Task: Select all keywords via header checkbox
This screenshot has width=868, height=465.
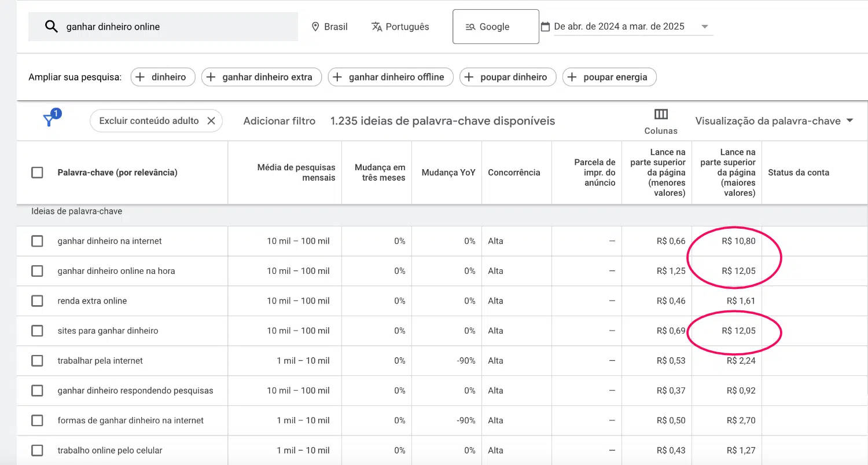Action: click(x=37, y=172)
